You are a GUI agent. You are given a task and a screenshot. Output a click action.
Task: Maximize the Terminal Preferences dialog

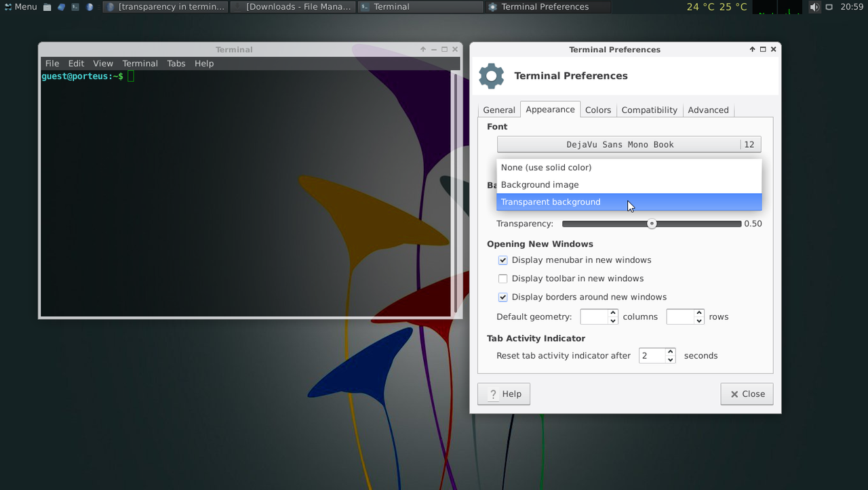[763, 49]
